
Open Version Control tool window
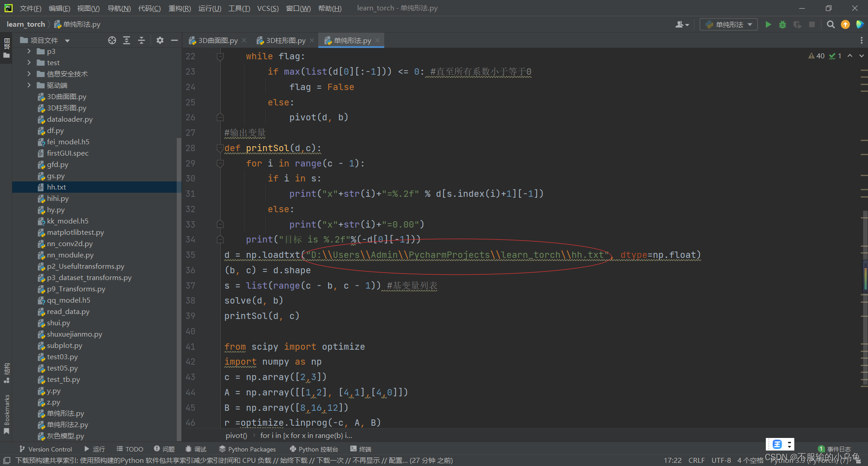(x=46, y=449)
